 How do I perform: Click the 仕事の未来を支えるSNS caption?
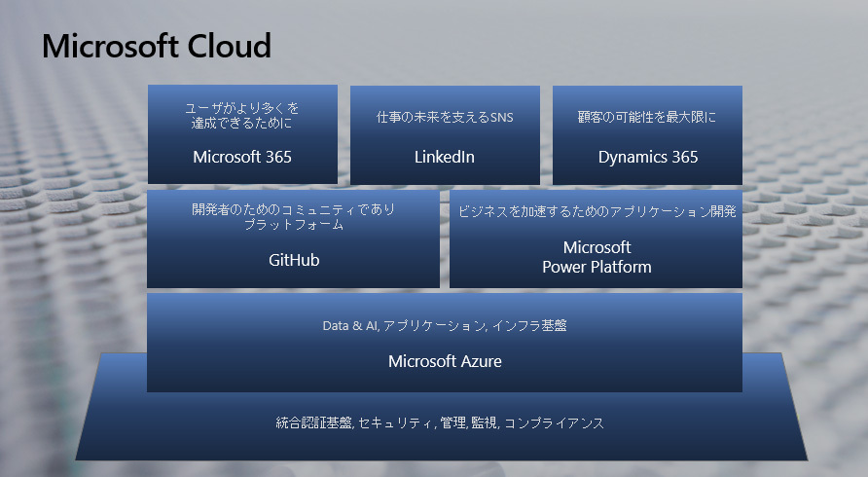point(445,117)
